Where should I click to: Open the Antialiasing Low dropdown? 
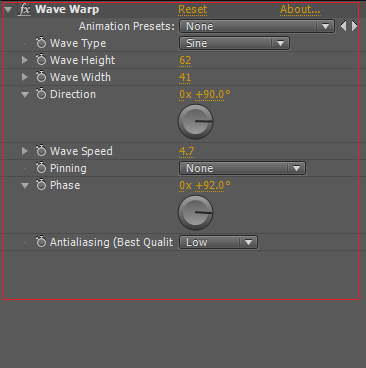point(218,242)
